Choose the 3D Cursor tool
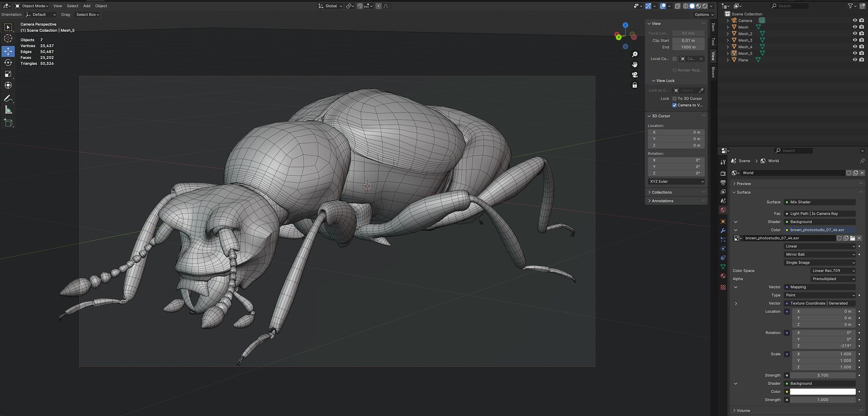Viewport: 868px width, 416px height. [x=8, y=38]
